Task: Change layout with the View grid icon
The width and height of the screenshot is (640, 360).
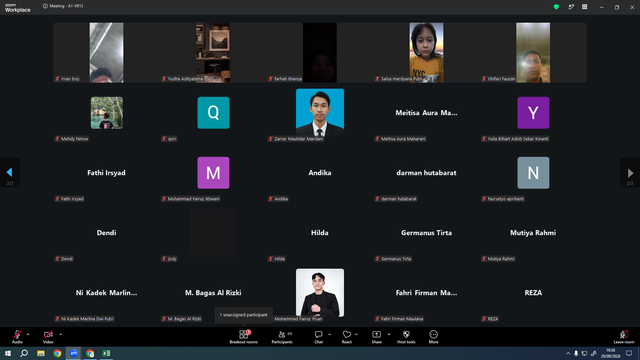Action: pos(584,7)
